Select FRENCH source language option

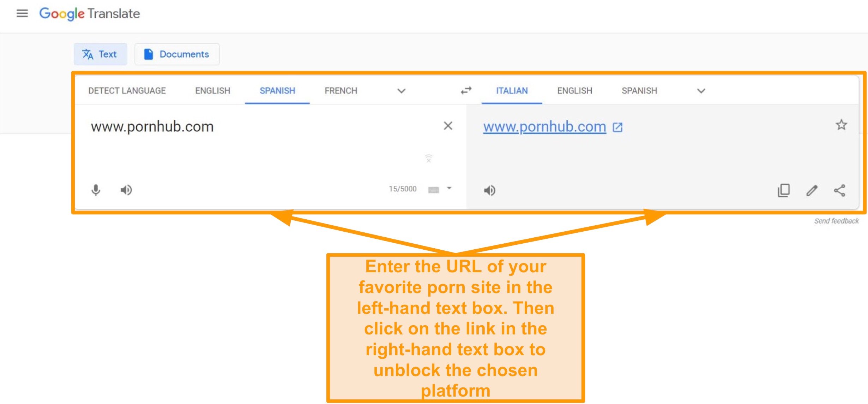pos(340,90)
